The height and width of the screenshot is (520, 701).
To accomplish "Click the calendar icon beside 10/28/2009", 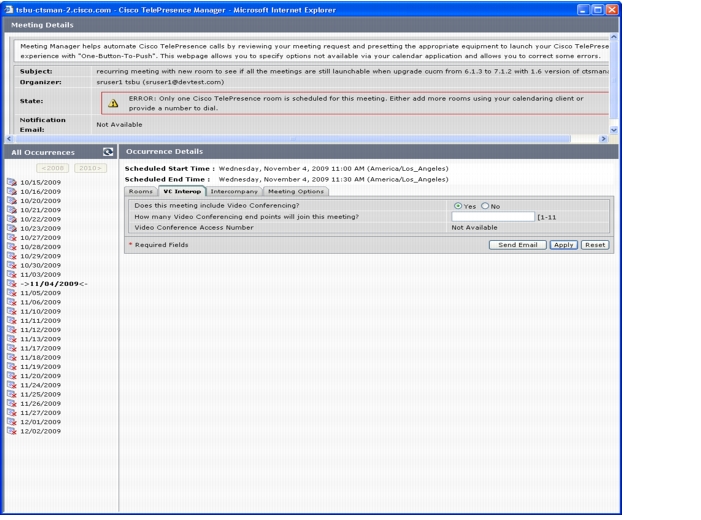I will pyautogui.click(x=12, y=246).
